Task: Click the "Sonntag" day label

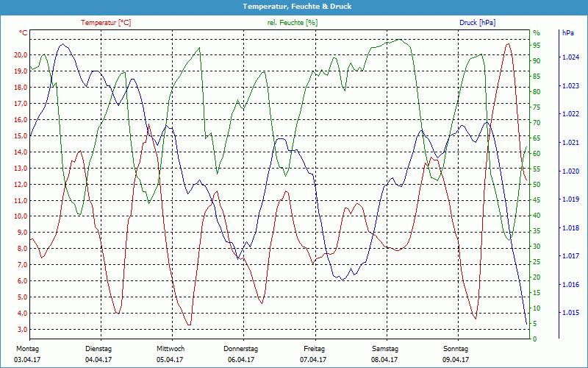Action: pyautogui.click(x=456, y=349)
